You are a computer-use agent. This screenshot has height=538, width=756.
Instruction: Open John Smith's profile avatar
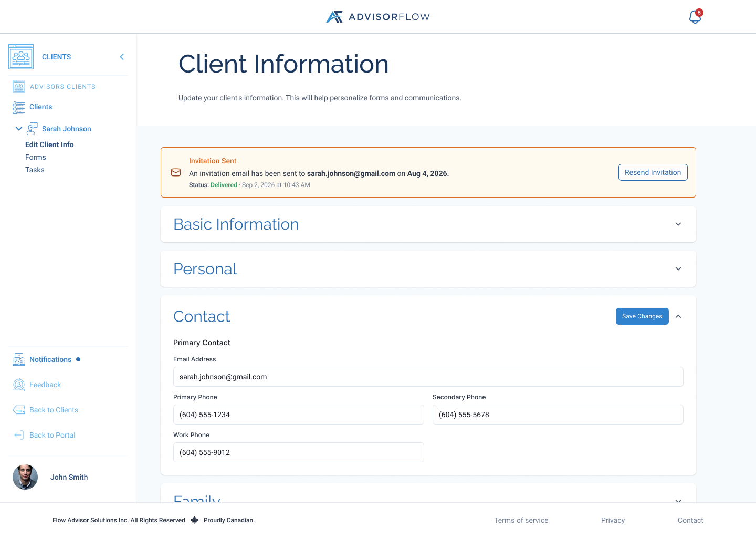pos(25,477)
